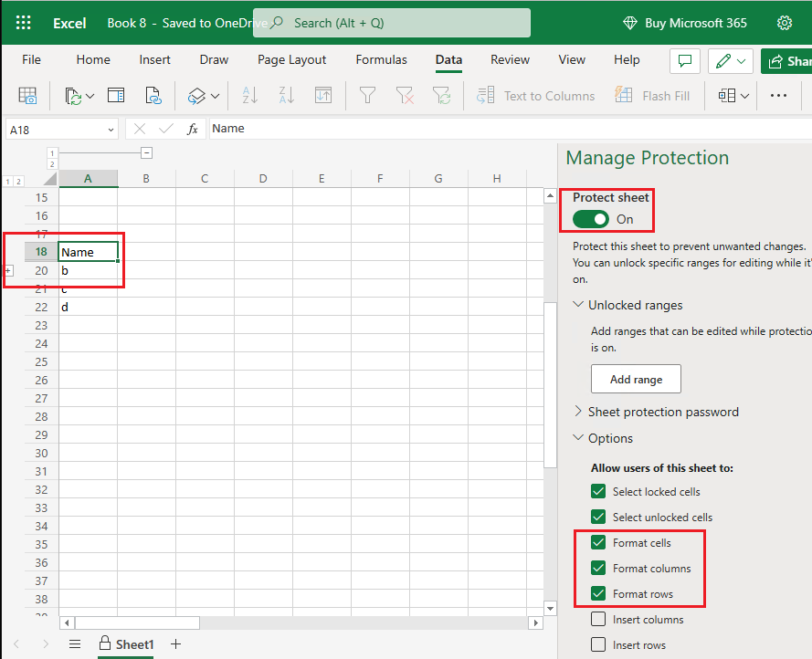Open the Custom Sort icon
This screenshot has width=812, height=659.
[x=323, y=96]
